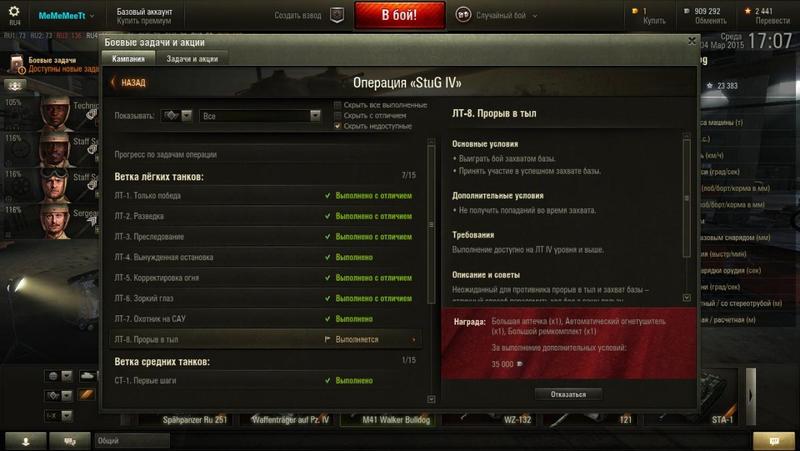Screen dimensions: 800x451
Task: Expand the battle type selector arrow
Action: (x=535, y=16)
